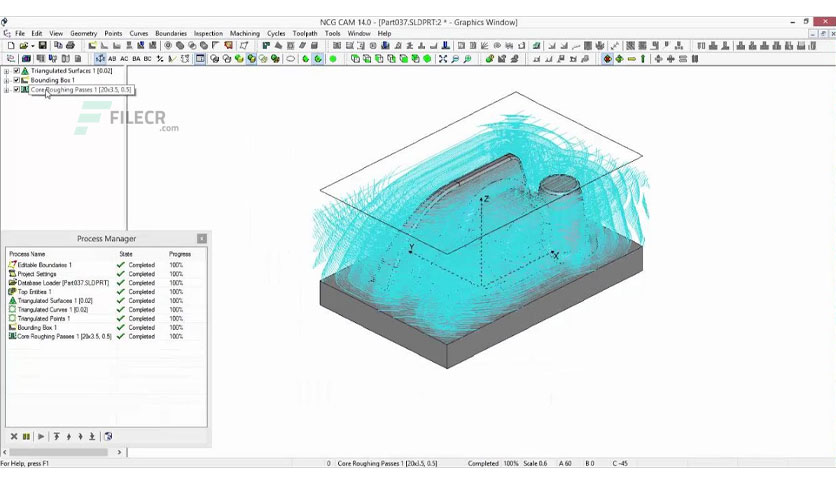
Task: Expand the Bounding Box 1 tree node
Action: (6, 80)
